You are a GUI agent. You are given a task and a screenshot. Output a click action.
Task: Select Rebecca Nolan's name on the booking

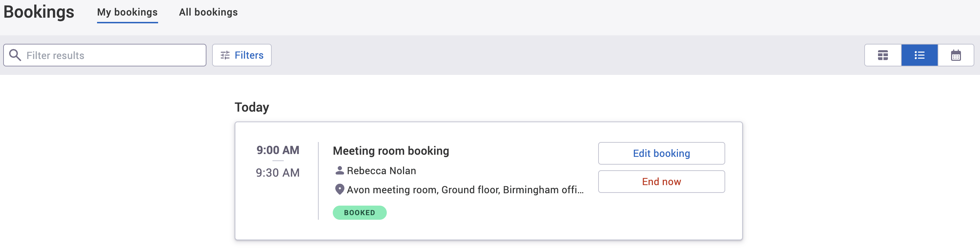pos(381,170)
